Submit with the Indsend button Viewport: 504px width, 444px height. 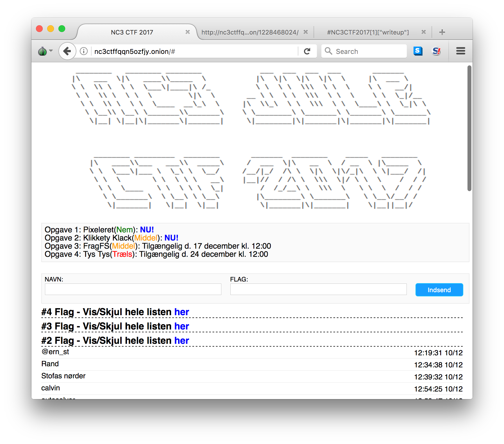click(x=439, y=290)
